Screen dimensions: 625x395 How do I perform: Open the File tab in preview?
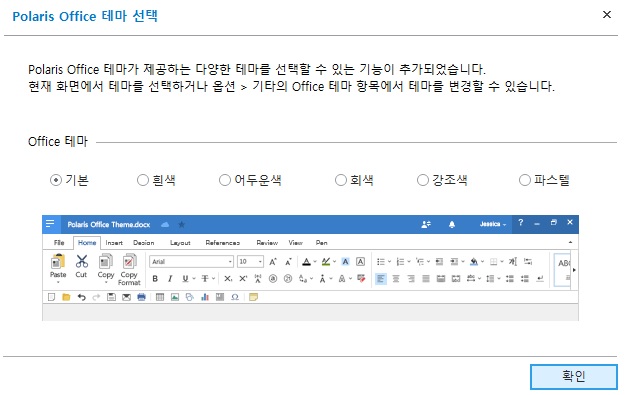click(x=59, y=243)
